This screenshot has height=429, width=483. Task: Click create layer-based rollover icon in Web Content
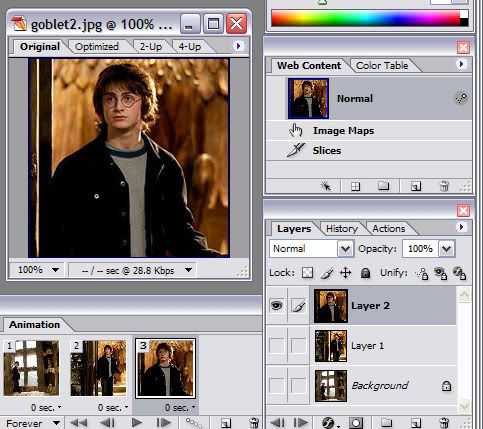pos(325,186)
